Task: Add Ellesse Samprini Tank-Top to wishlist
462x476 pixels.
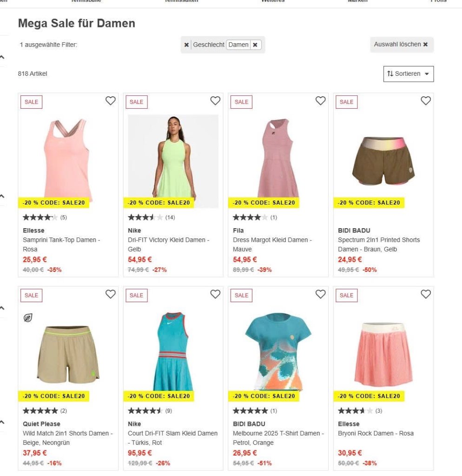Action: click(x=111, y=101)
